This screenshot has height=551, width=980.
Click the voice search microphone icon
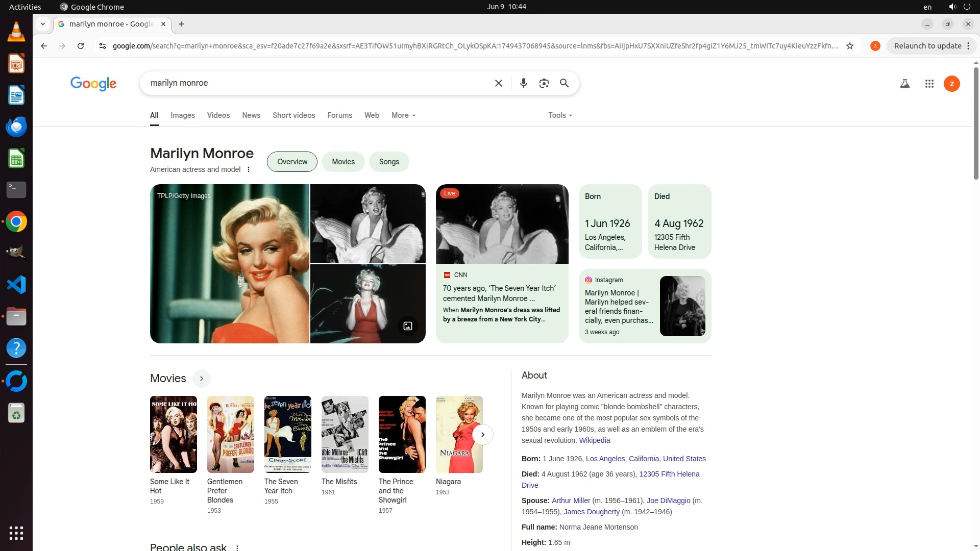click(x=523, y=83)
